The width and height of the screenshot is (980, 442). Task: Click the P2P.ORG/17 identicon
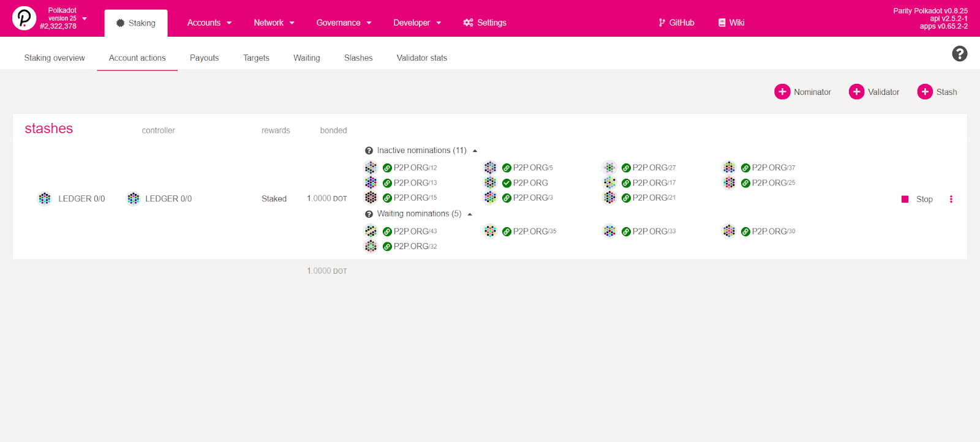[x=609, y=182]
